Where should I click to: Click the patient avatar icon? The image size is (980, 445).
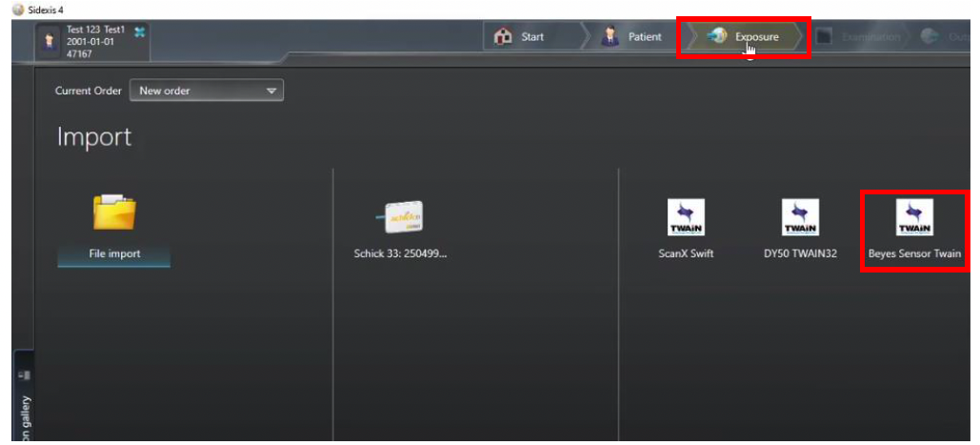pyautogui.click(x=50, y=42)
